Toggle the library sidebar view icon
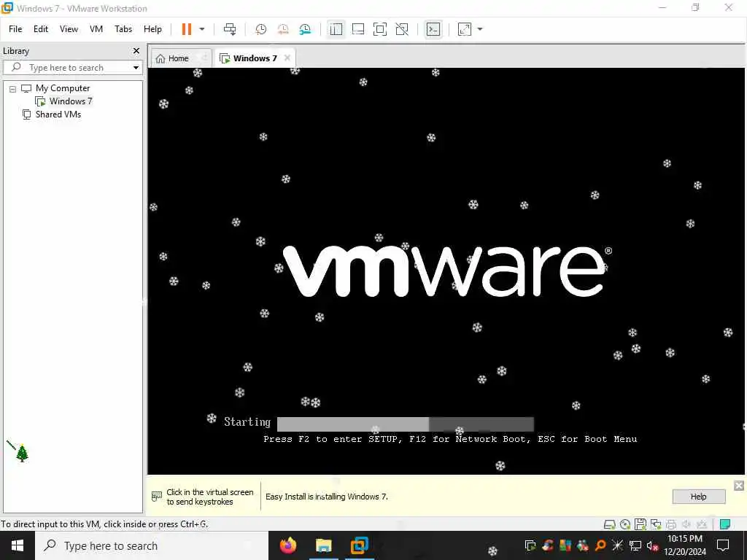The width and height of the screenshot is (747, 560). 336,29
